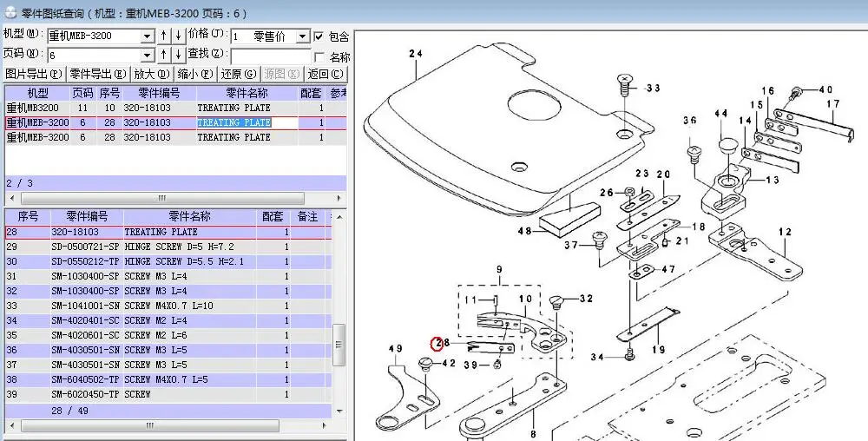Viewport: 868px width, 441px height.
Task: Click circled part number 28 in diagram
Action: click(437, 344)
